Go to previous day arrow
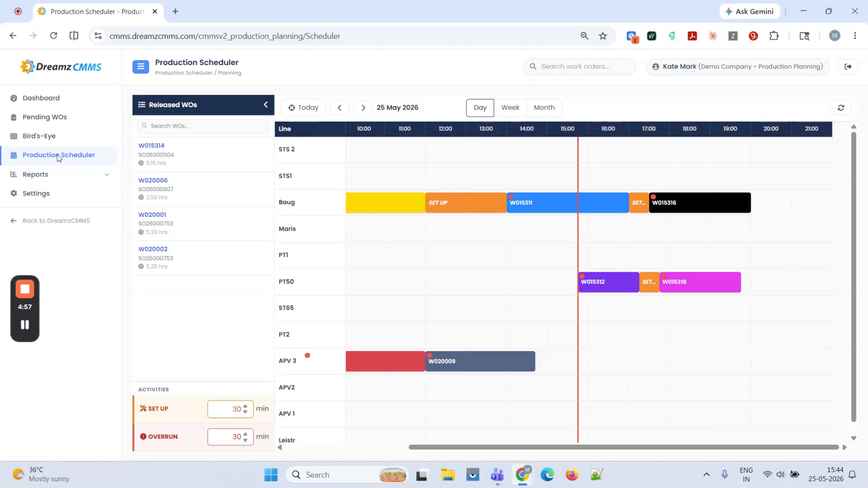The height and width of the screenshot is (488, 868). (339, 108)
